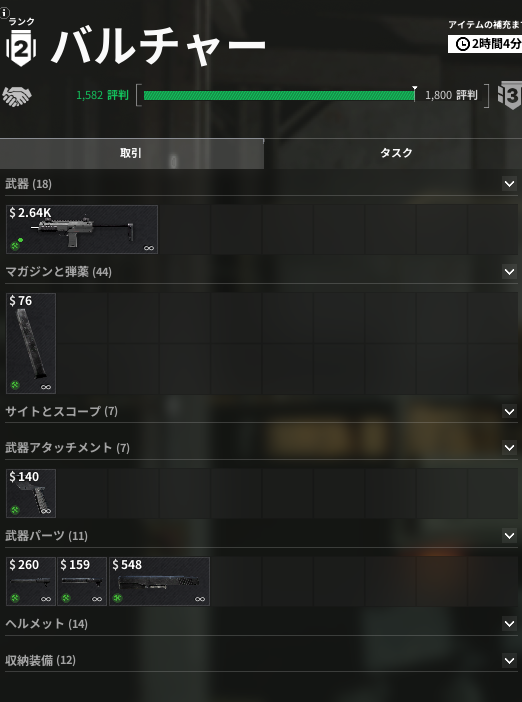Click the 2時間4分 restock timer box
The height and width of the screenshot is (702, 522).
pos(485,44)
